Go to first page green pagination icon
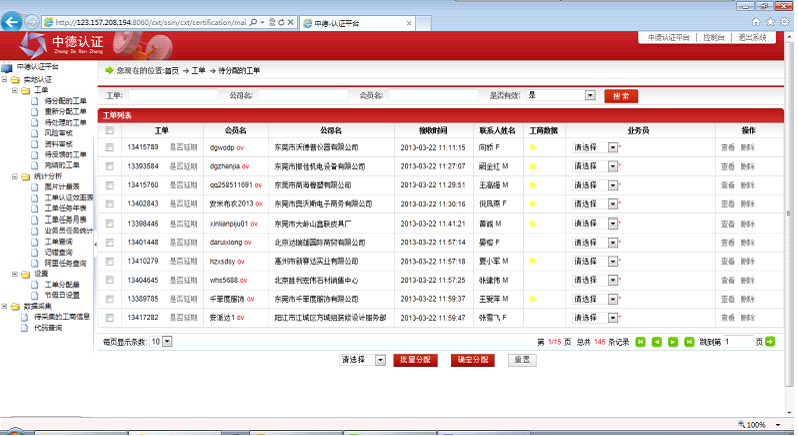Viewport: 798px width, 436px height. (641, 342)
